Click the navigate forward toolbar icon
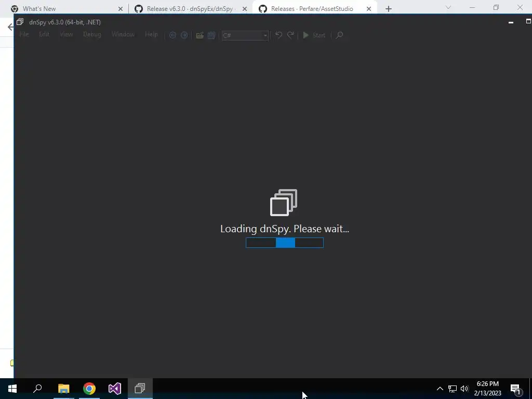This screenshot has height=399, width=532. (x=184, y=35)
